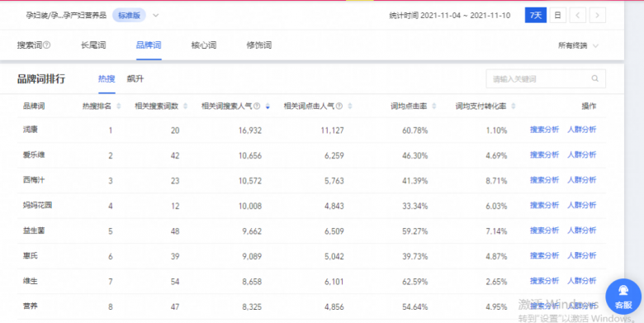This screenshot has height=323, width=644.
Task: Click 搜索分析 for 西梅汁 row
Action: point(544,180)
